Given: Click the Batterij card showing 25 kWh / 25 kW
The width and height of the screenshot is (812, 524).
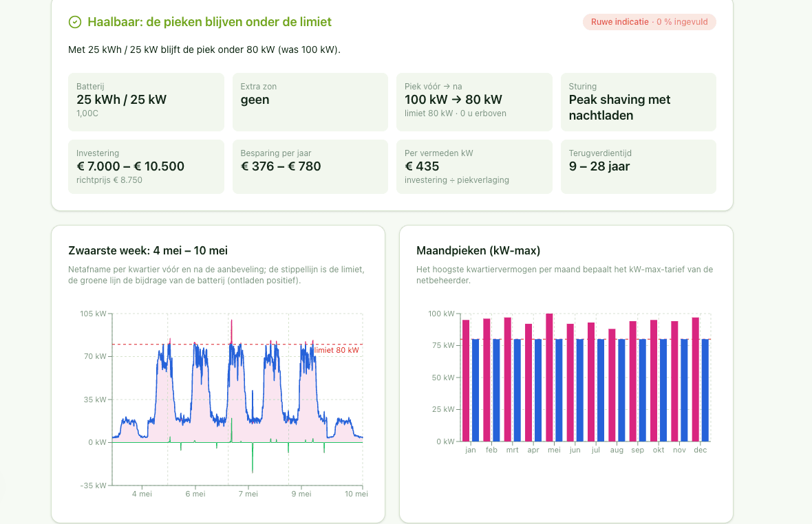Looking at the screenshot, I should coord(146,102).
